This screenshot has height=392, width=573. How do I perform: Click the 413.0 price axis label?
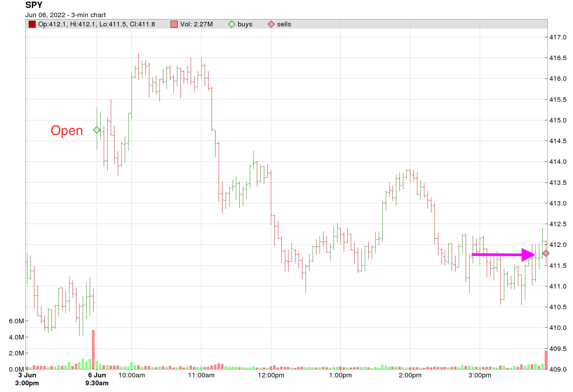pos(558,203)
